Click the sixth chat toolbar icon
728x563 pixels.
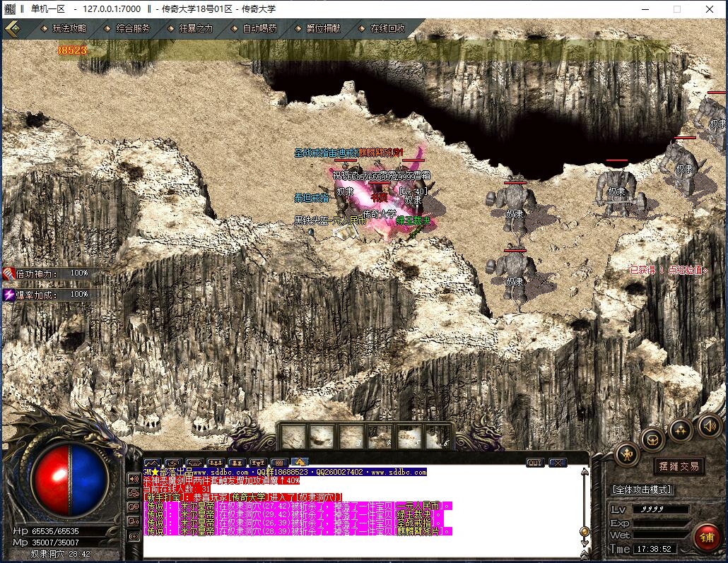coord(258,462)
